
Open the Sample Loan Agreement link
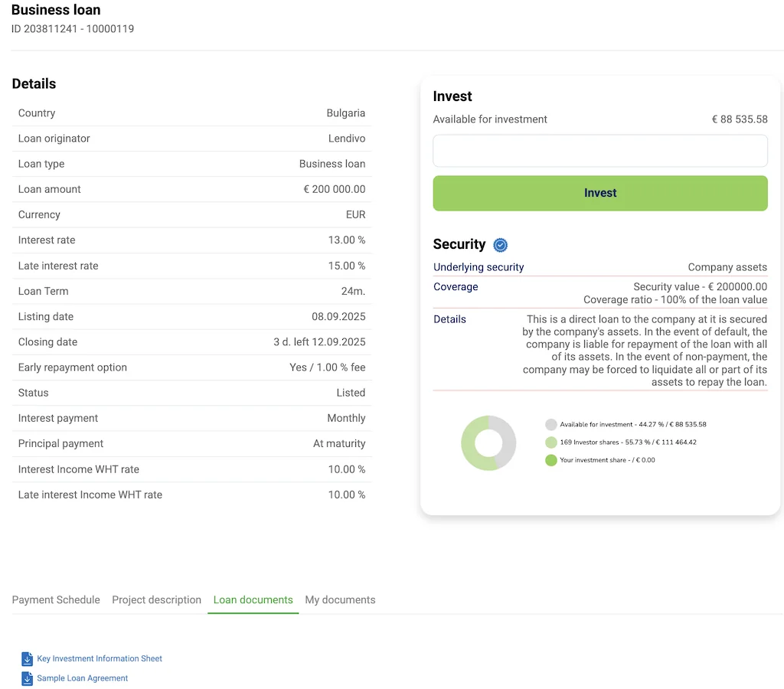[x=83, y=678]
